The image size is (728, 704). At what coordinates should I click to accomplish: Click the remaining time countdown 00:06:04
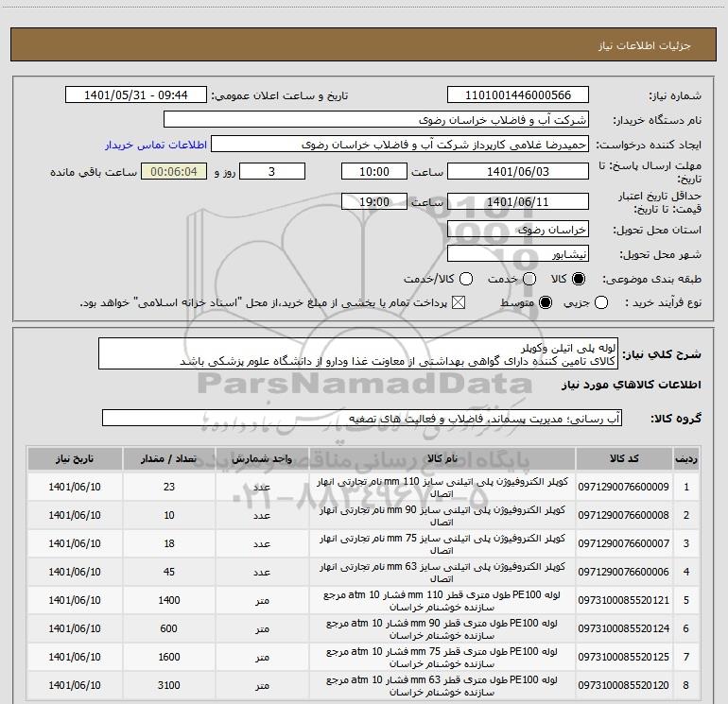click(174, 171)
